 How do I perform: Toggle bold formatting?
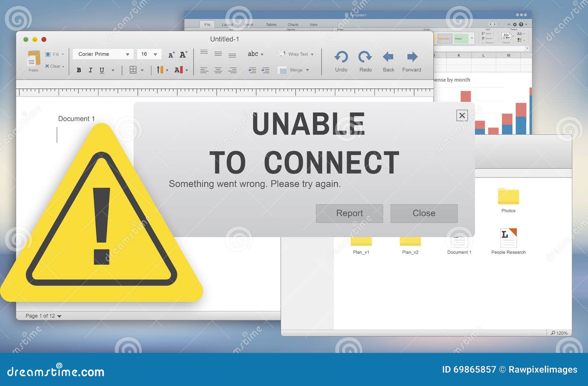click(79, 70)
